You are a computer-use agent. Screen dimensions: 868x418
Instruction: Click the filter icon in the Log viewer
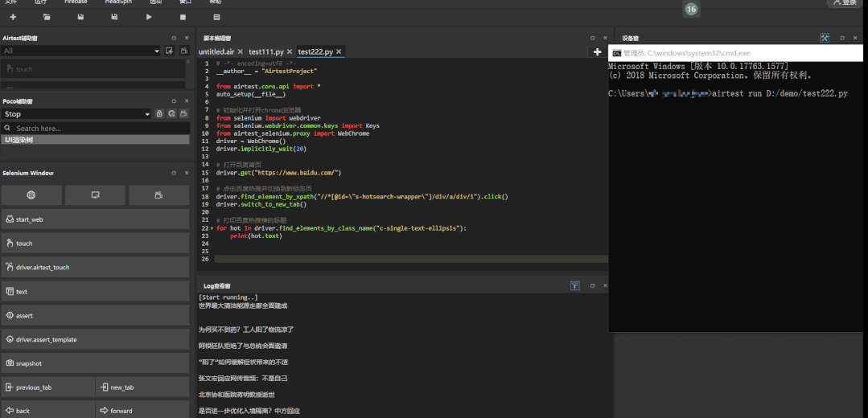point(575,286)
